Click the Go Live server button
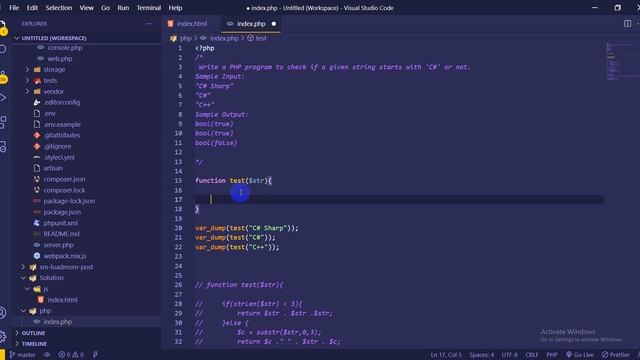Viewport: 640px width, 360px height. [580, 355]
